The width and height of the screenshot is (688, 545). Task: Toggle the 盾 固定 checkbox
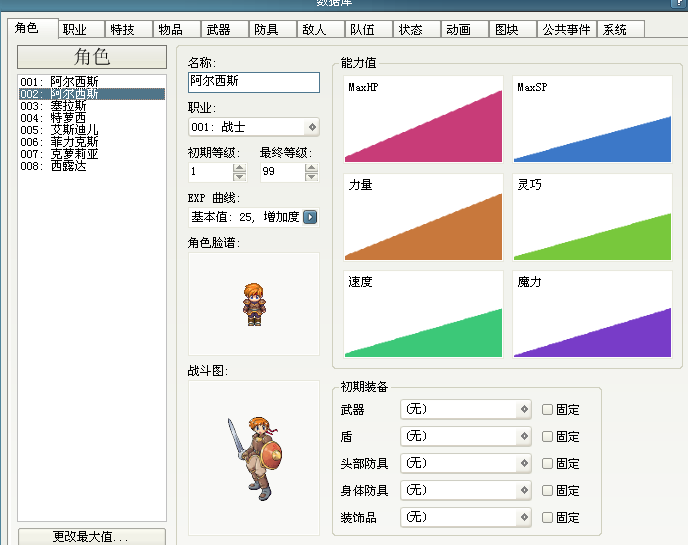pyautogui.click(x=547, y=436)
